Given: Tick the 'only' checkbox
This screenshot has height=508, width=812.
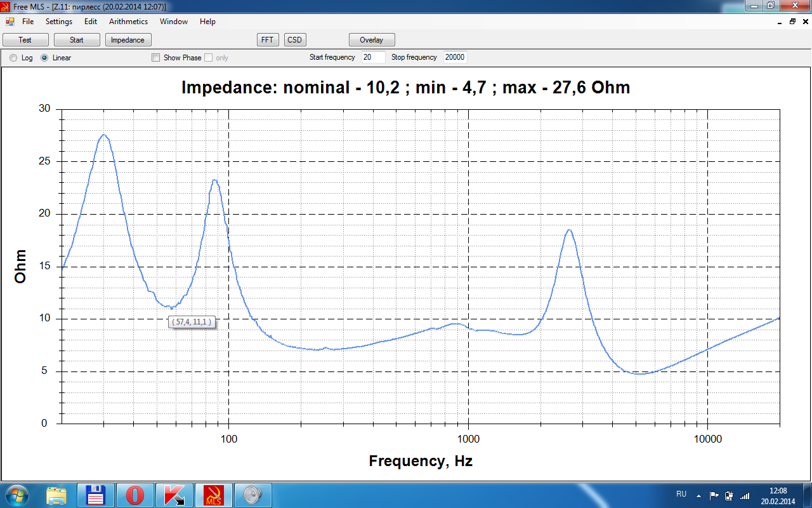Looking at the screenshot, I should (208, 58).
